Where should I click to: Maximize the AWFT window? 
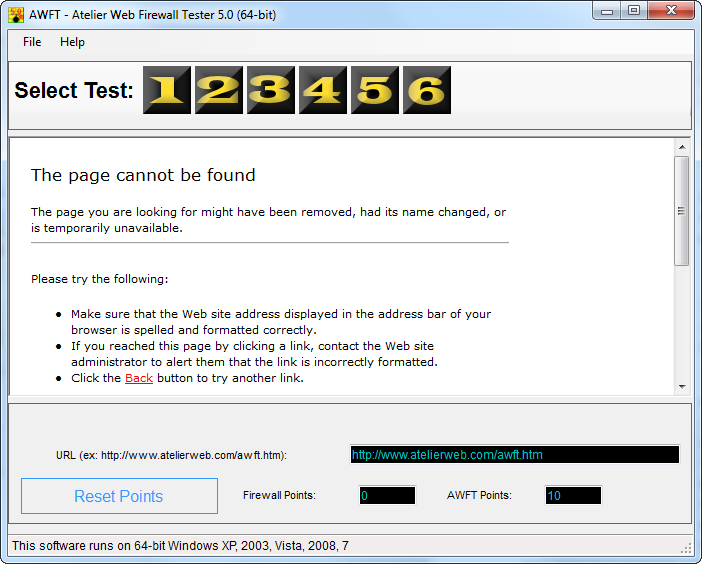click(x=634, y=11)
